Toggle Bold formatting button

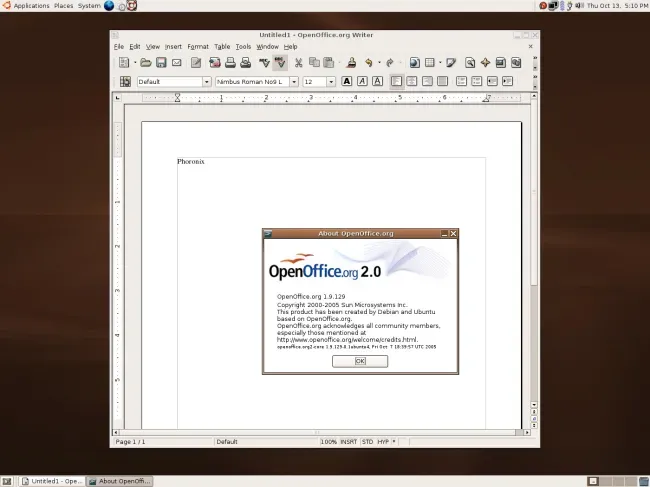[347, 82]
